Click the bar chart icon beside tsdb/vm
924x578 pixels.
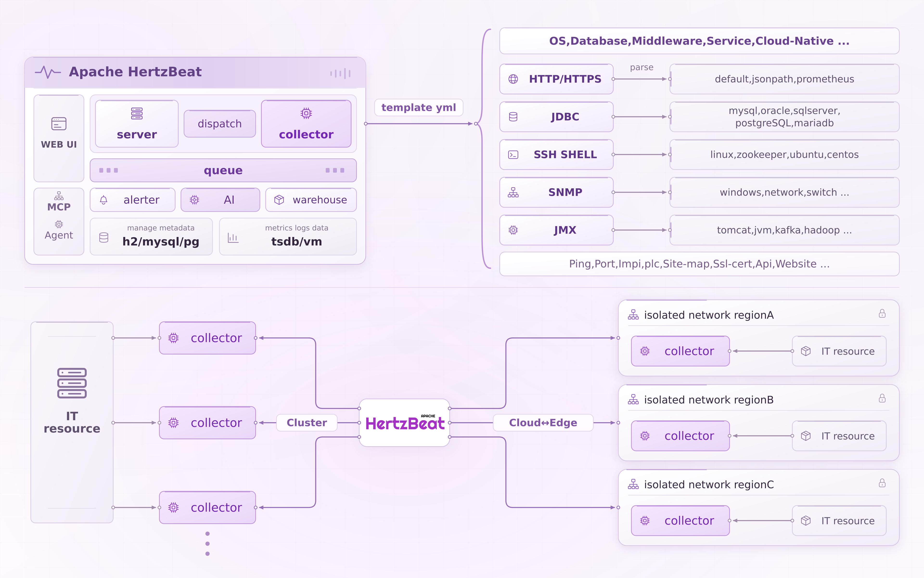point(233,237)
